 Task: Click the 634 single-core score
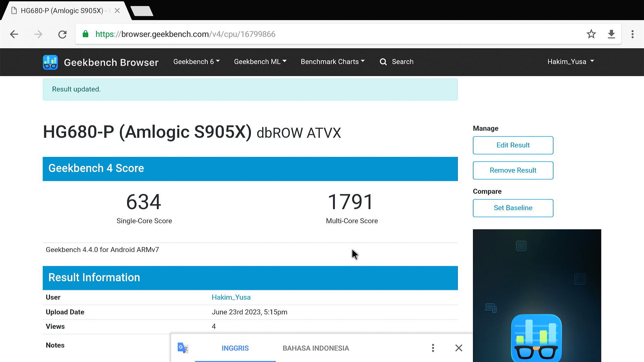[x=144, y=202]
